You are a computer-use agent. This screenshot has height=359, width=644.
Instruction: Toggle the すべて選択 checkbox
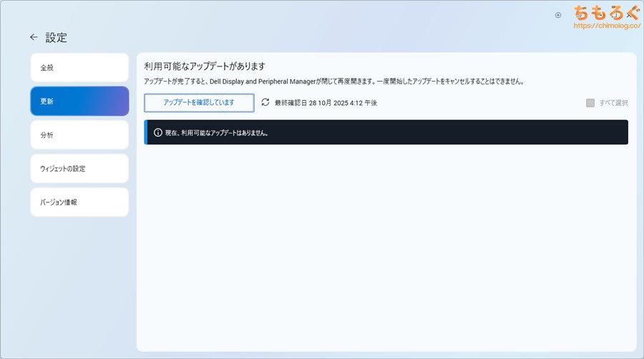coord(590,103)
